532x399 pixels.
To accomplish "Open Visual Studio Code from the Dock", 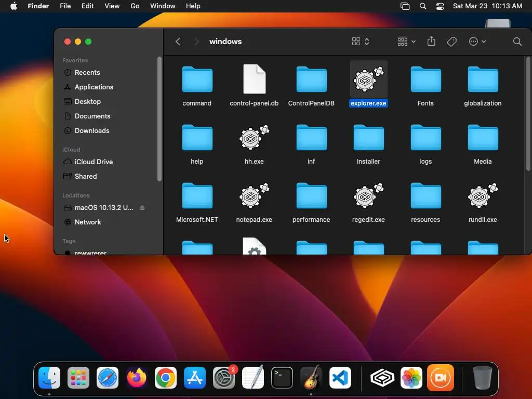I will pyautogui.click(x=340, y=378).
